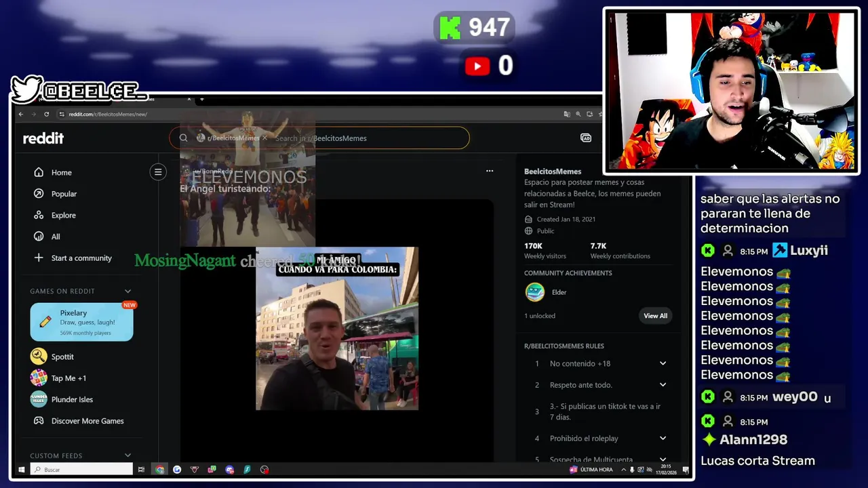Open the post options three-dot menu
868x488 pixels.
490,171
